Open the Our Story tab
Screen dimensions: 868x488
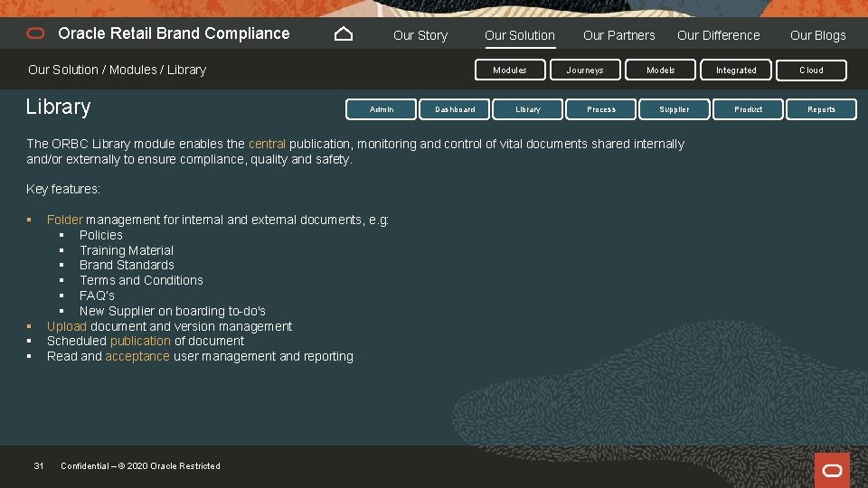click(x=420, y=35)
